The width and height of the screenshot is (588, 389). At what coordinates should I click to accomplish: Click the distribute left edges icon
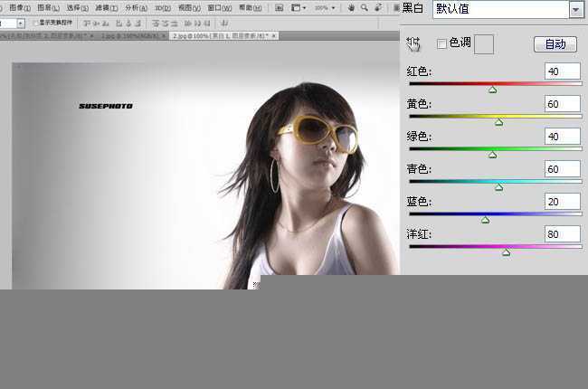point(188,24)
